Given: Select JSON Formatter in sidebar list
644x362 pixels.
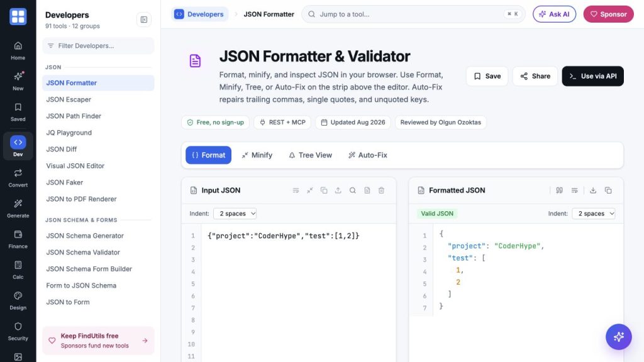Looking at the screenshot, I should (x=98, y=83).
